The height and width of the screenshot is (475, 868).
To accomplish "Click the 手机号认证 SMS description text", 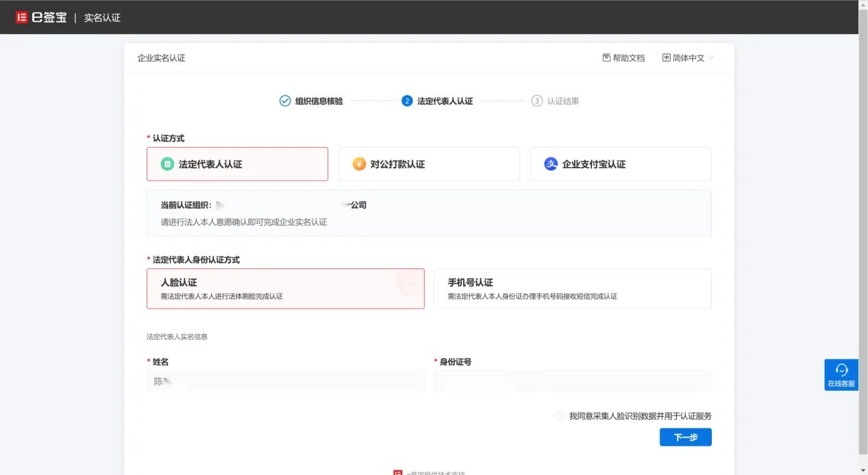I will 532,296.
